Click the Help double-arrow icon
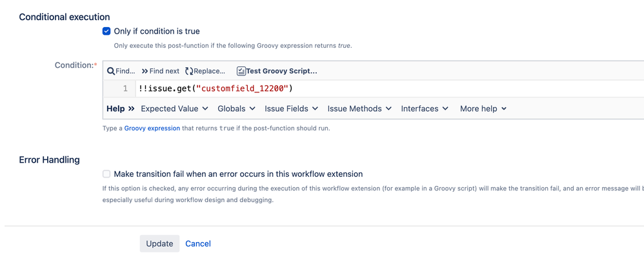This screenshot has height=266, width=644. (x=132, y=108)
